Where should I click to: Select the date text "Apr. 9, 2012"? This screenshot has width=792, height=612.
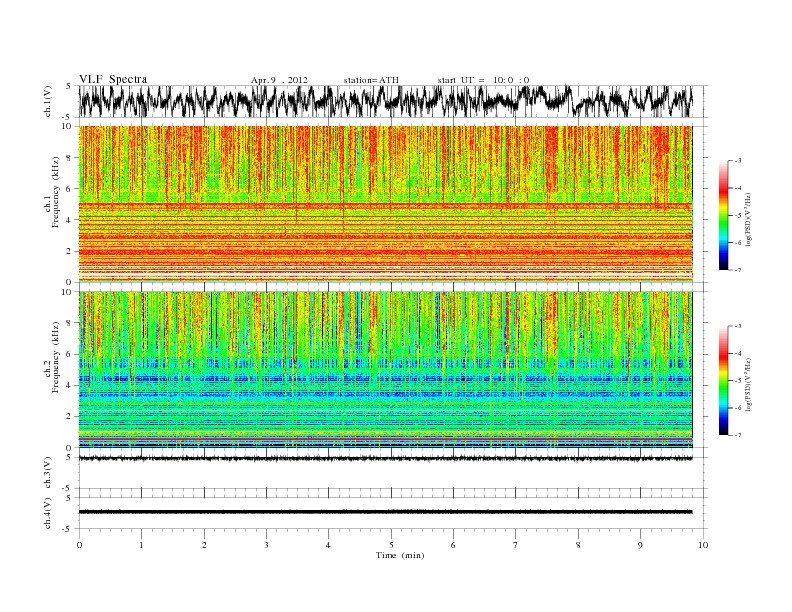point(279,80)
